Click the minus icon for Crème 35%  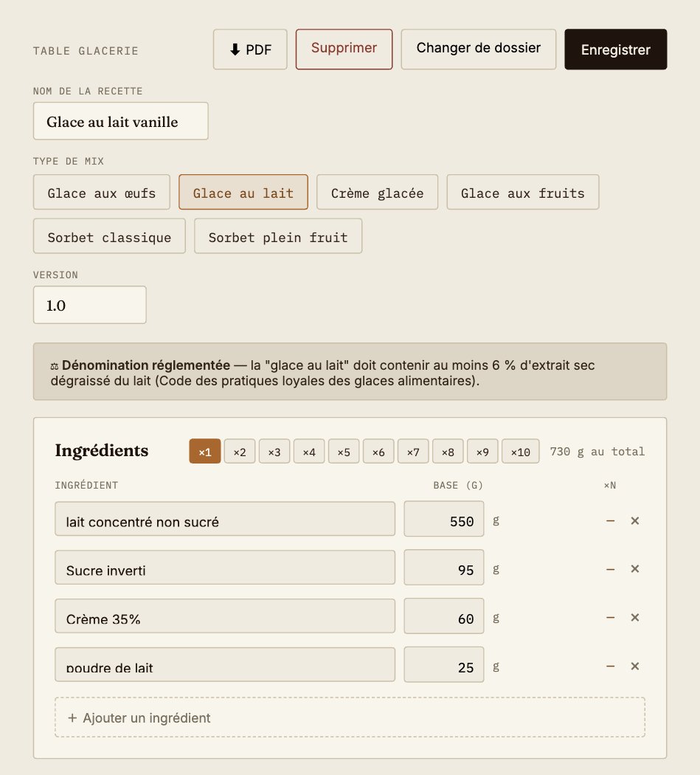pos(611,618)
